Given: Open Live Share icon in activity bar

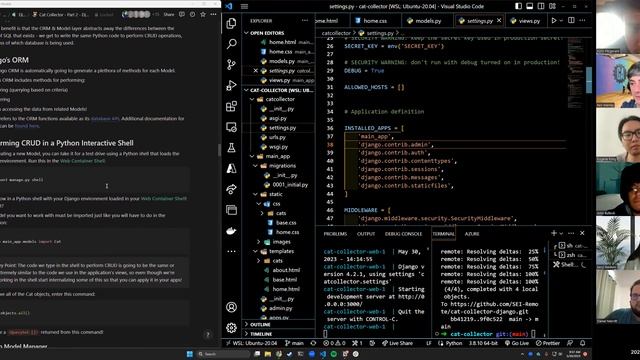Looking at the screenshot, I should point(231,189).
